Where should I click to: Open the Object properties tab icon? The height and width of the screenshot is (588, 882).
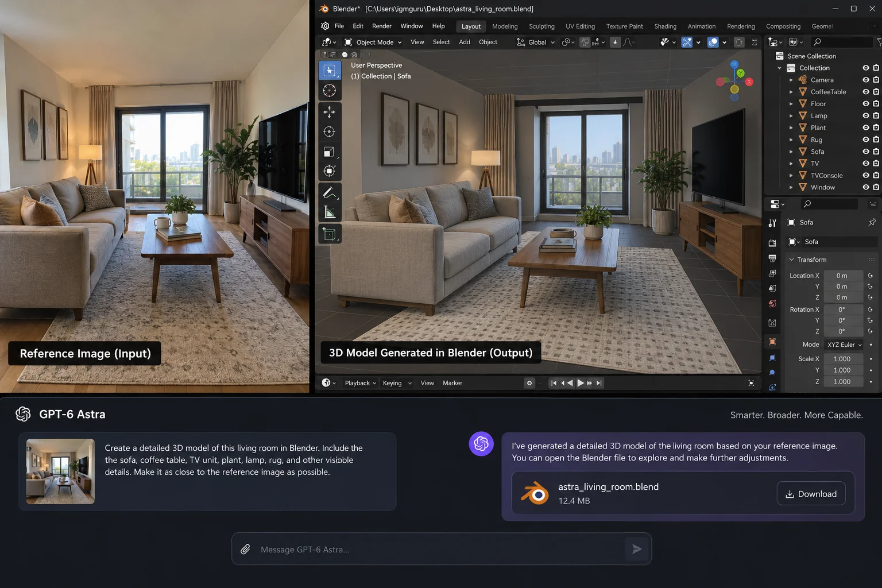point(772,342)
